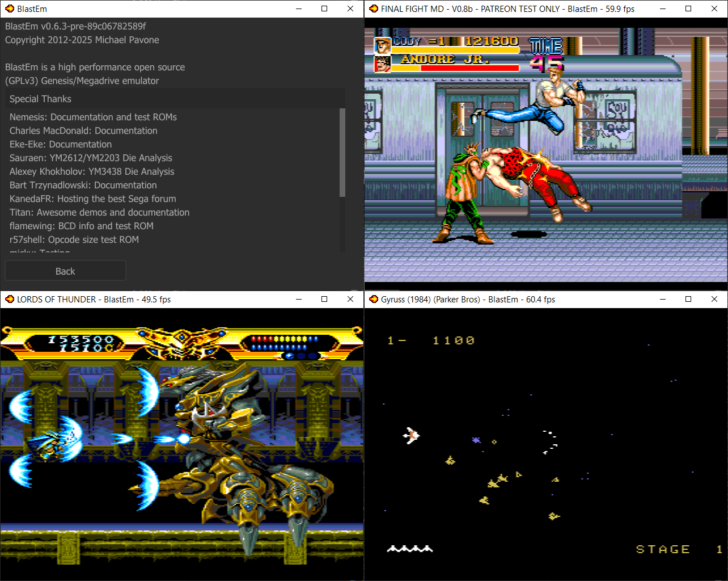Click Cody's portrait icon in Final Fight HUD
The height and width of the screenshot is (581, 728).
click(x=383, y=45)
